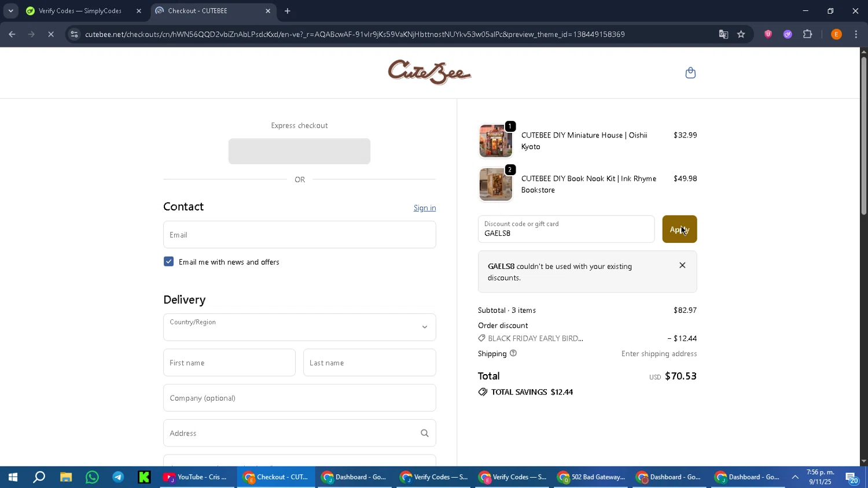Open the purple extension icon
Screen dimensions: 868x488
coord(788,34)
